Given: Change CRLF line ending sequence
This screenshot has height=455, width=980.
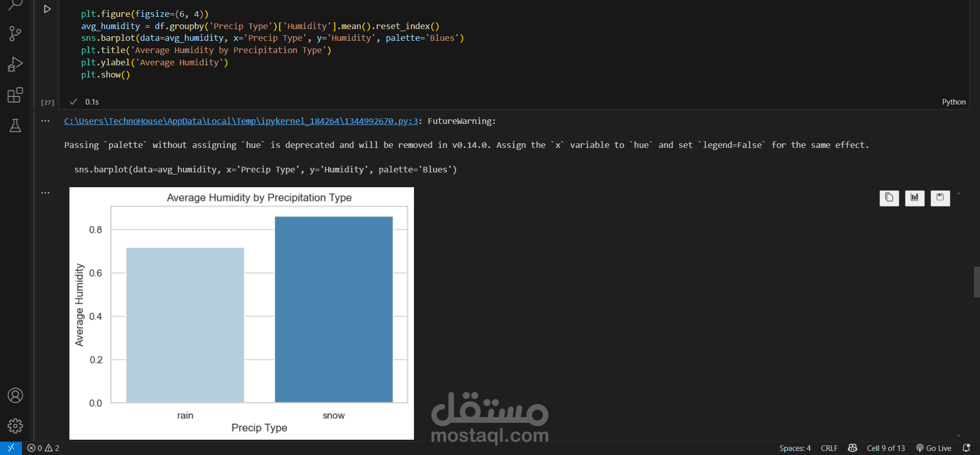Looking at the screenshot, I should point(829,448).
